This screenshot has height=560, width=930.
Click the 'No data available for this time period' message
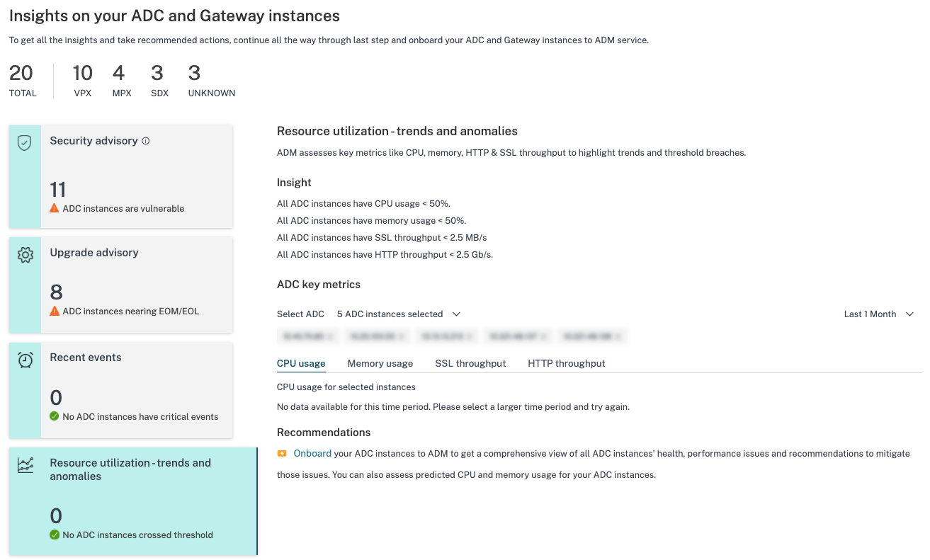click(x=453, y=407)
